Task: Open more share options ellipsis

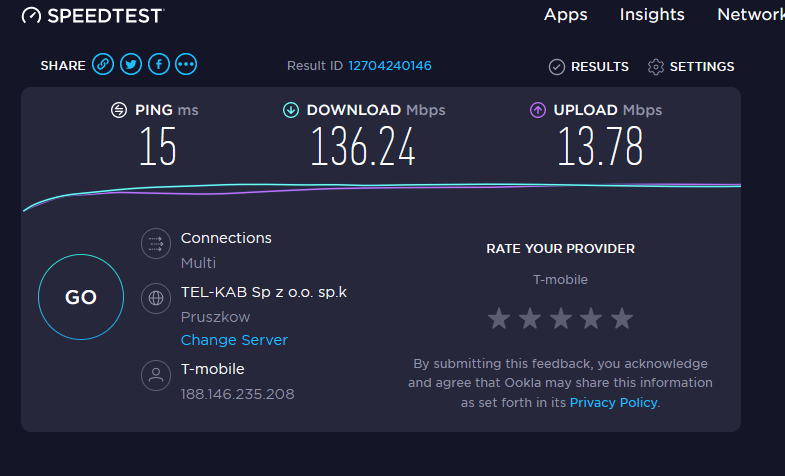Action: click(x=186, y=64)
